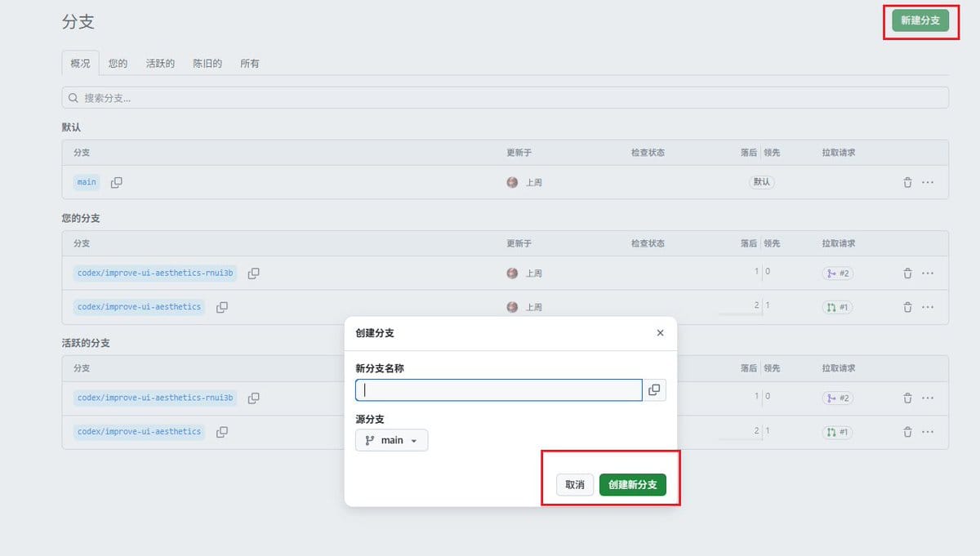The image size is (980, 556).
Task: Select the 活跃的 tab
Action: pyautogui.click(x=160, y=63)
